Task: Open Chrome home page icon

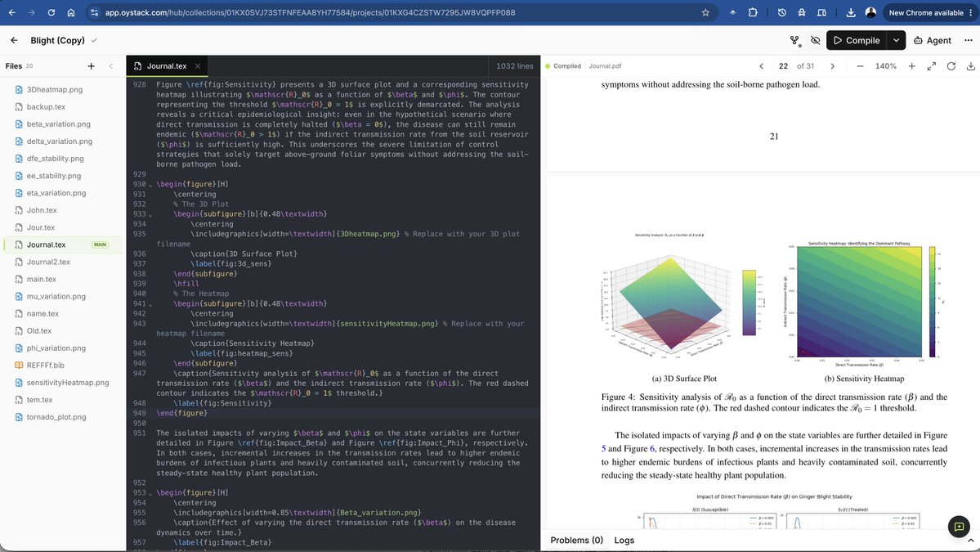Action: [x=70, y=12]
